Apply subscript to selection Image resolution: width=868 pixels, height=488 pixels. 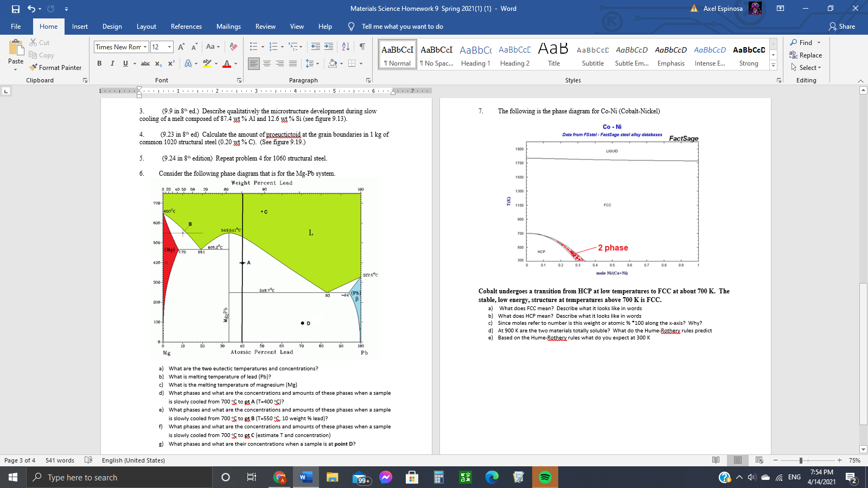(x=158, y=63)
